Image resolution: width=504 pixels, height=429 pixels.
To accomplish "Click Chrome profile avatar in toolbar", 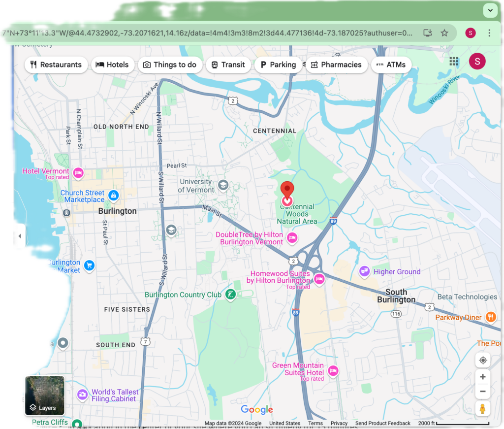I will tap(471, 33).
